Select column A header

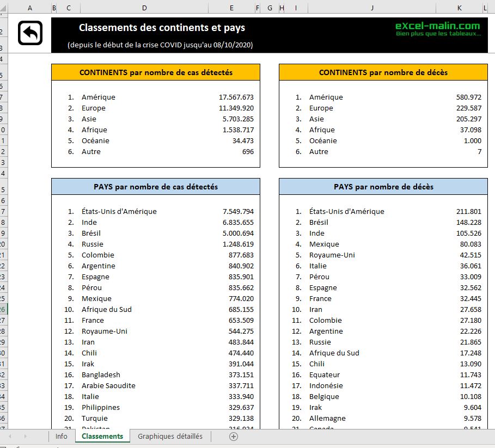(x=29, y=8)
